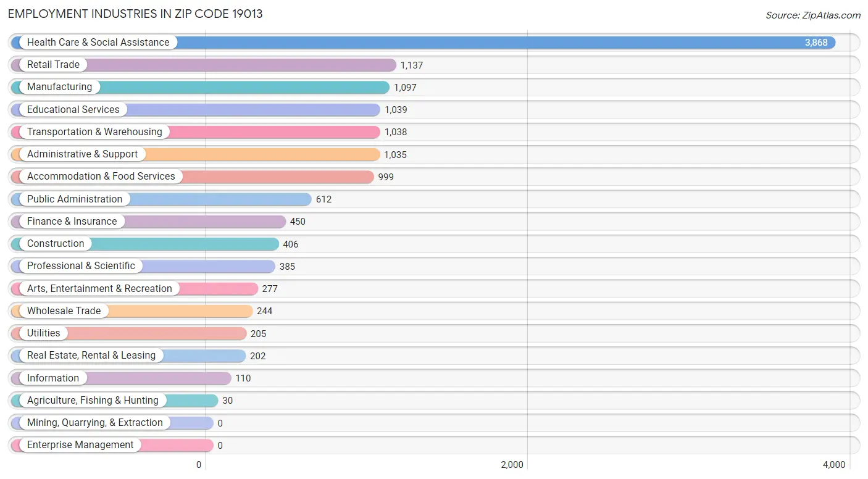868x479 pixels.
Task: Select the Public Administration label
Action: [75, 199]
